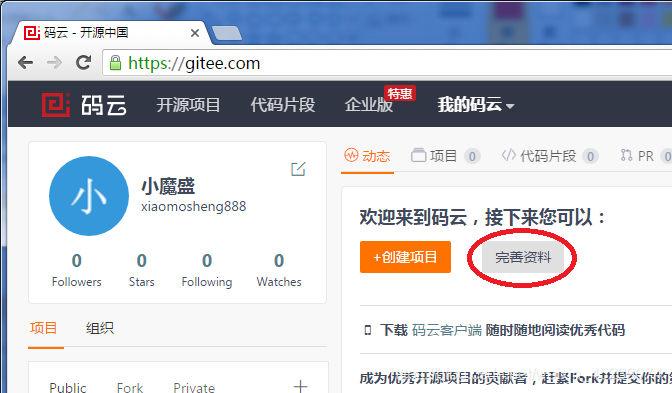Click the edit profile pencil icon
The width and height of the screenshot is (672, 393).
tap(298, 169)
